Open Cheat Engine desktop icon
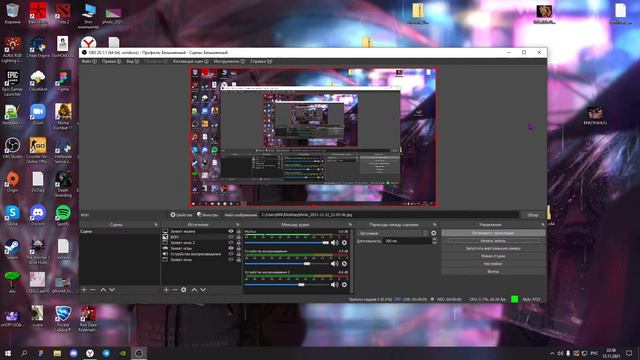Image resolution: width=640 pixels, height=360 pixels. (x=38, y=46)
